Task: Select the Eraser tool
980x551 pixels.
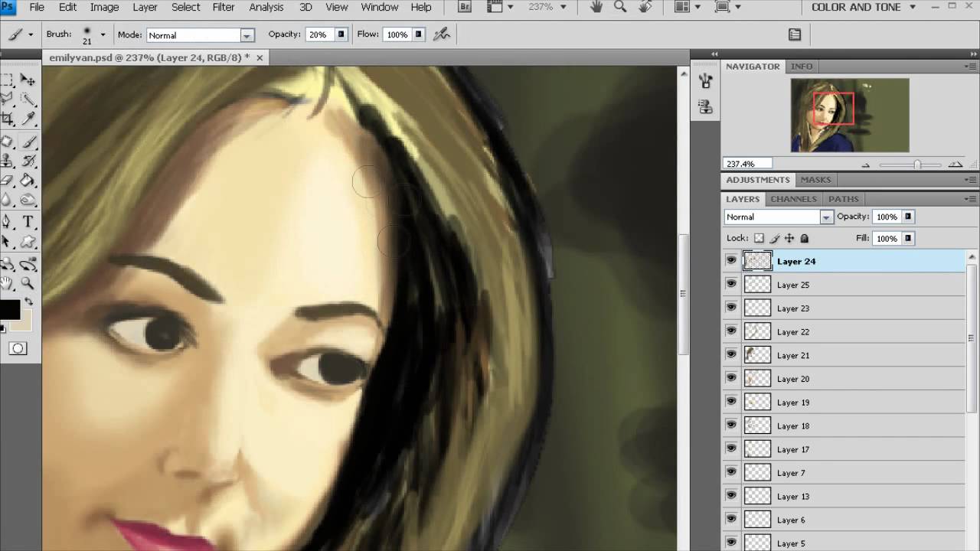Action: 7,181
